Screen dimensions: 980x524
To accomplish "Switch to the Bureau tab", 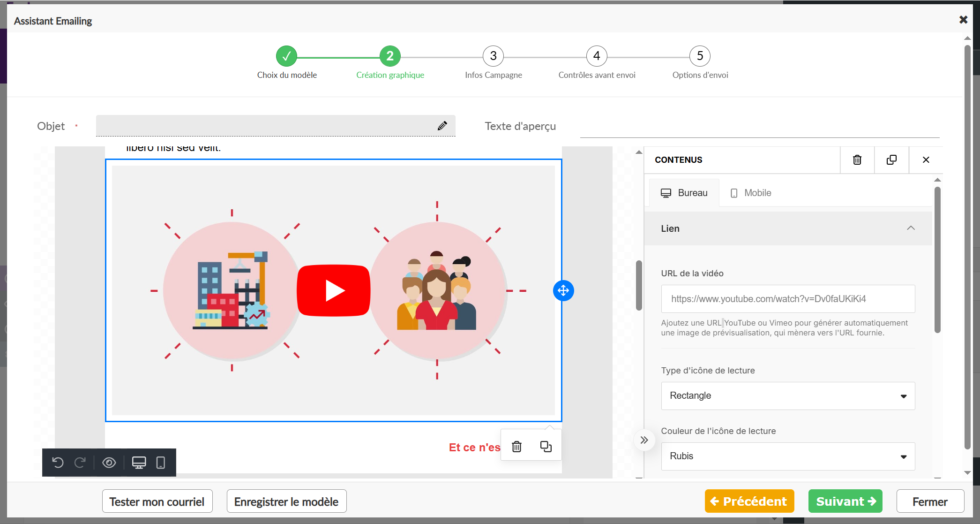I will coord(684,193).
